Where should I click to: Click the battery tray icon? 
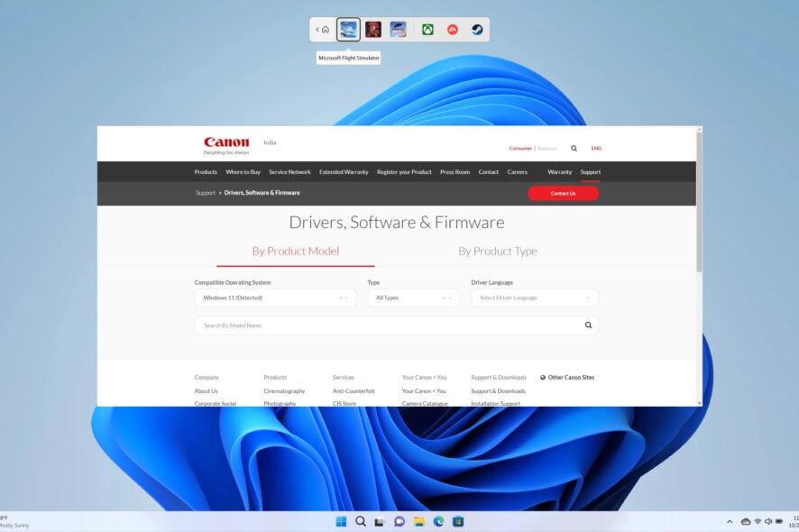(779, 522)
